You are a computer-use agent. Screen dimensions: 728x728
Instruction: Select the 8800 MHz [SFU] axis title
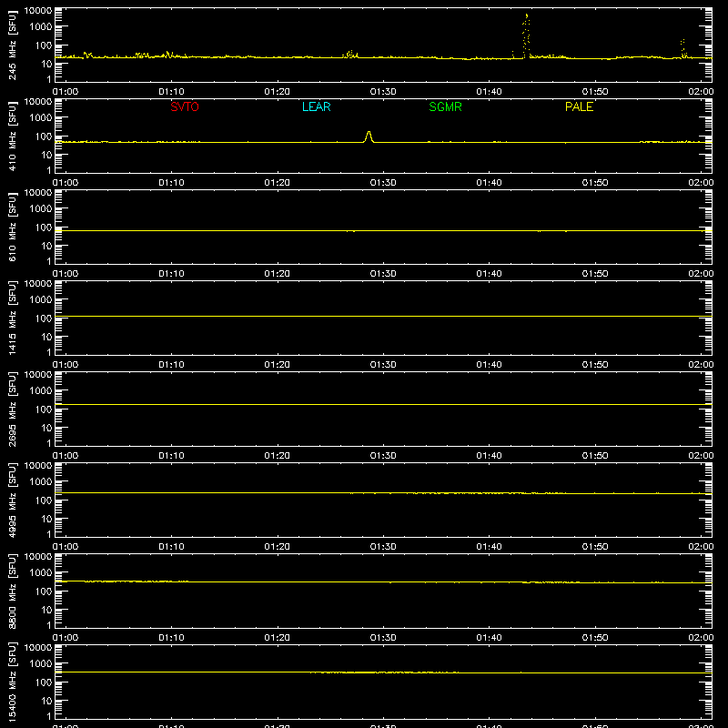[12, 591]
